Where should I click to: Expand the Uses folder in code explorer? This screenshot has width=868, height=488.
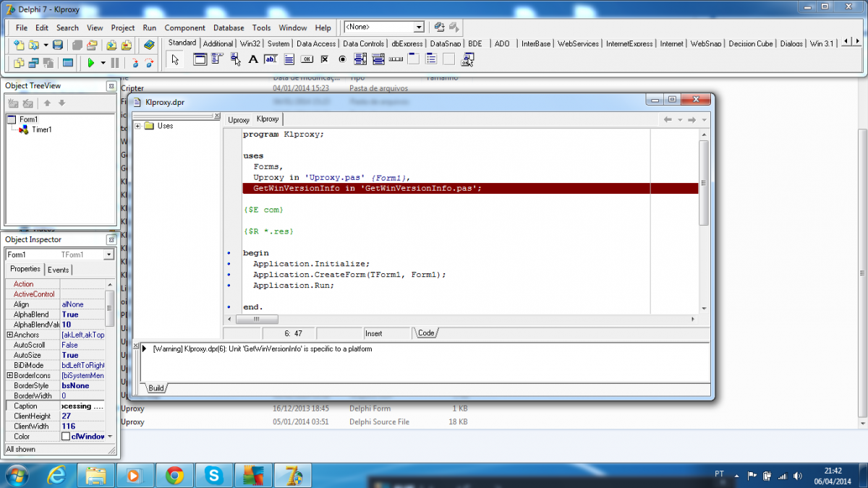coord(137,126)
